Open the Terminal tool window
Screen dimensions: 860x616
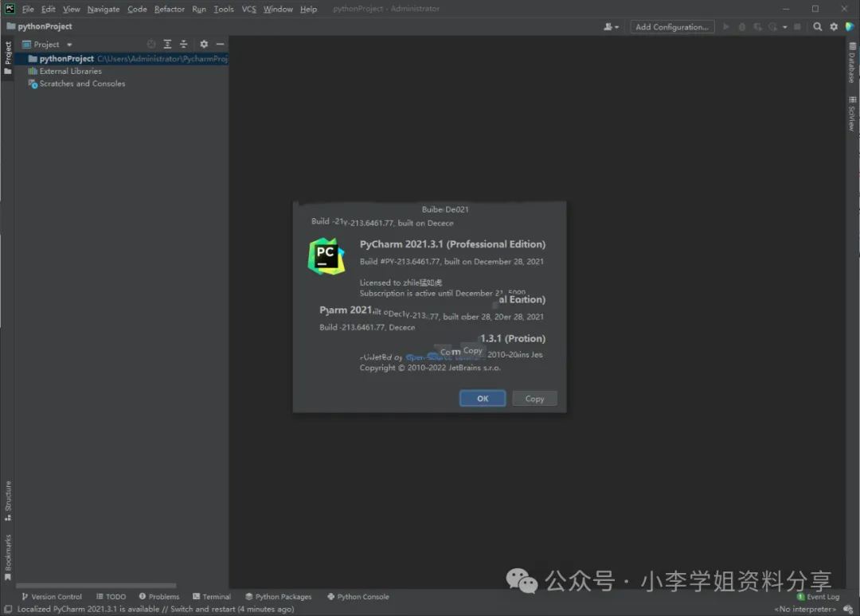tap(212, 596)
